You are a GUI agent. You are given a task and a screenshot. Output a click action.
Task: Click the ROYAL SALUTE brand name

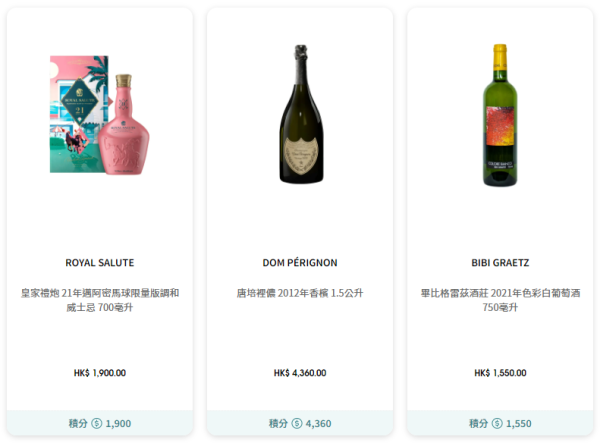[x=100, y=263]
